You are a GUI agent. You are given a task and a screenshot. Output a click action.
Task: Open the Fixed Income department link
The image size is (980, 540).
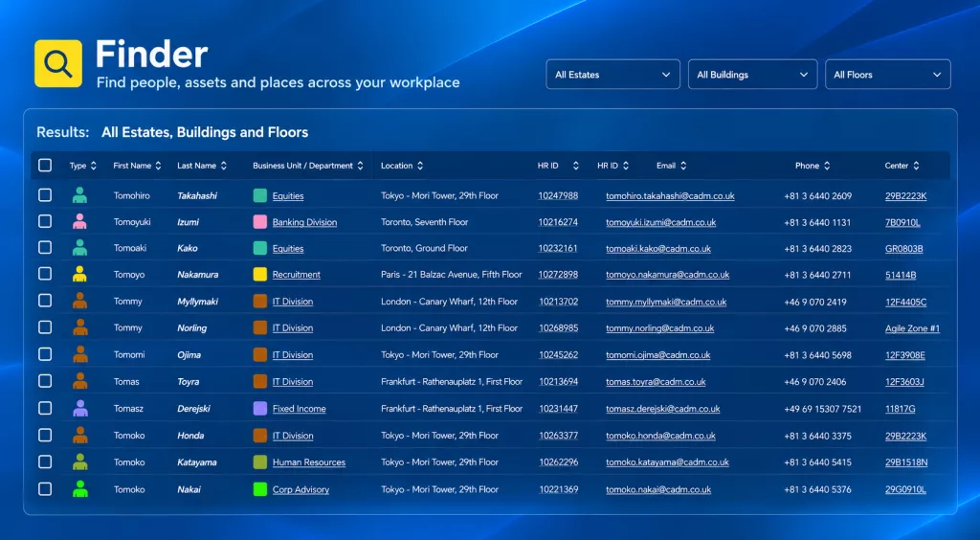[299, 409]
